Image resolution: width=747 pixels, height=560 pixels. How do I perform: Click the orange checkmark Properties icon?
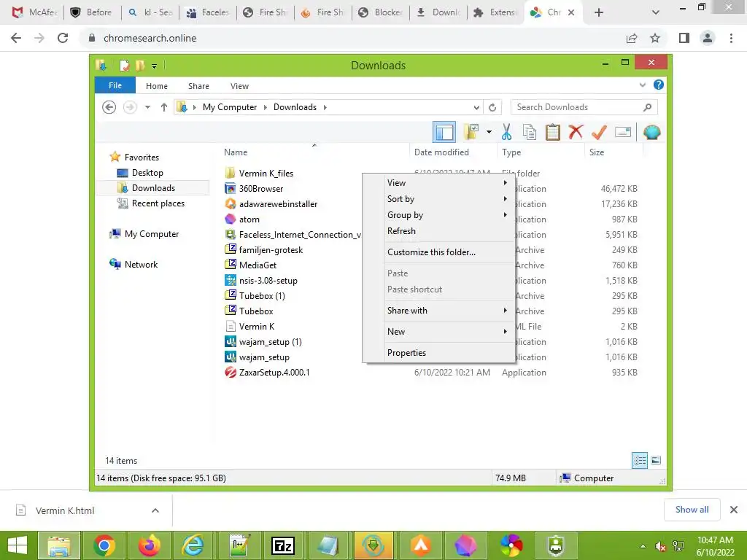tap(599, 132)
